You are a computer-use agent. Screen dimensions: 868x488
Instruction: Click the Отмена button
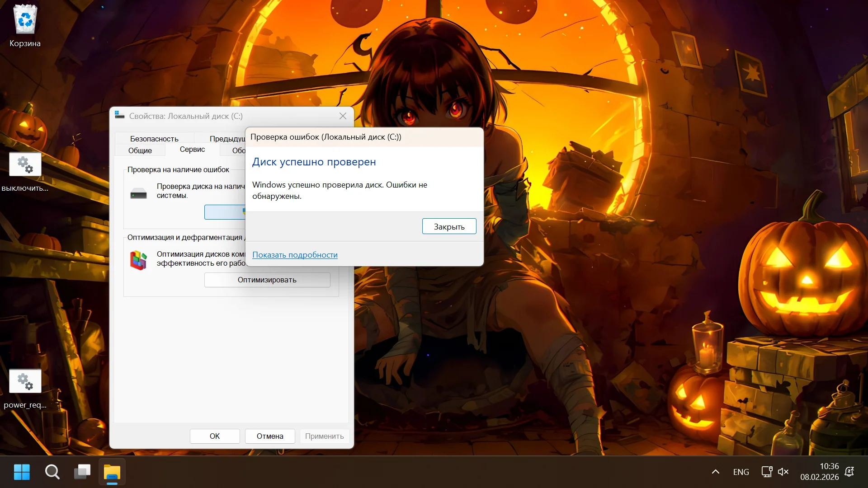(270, 436)
